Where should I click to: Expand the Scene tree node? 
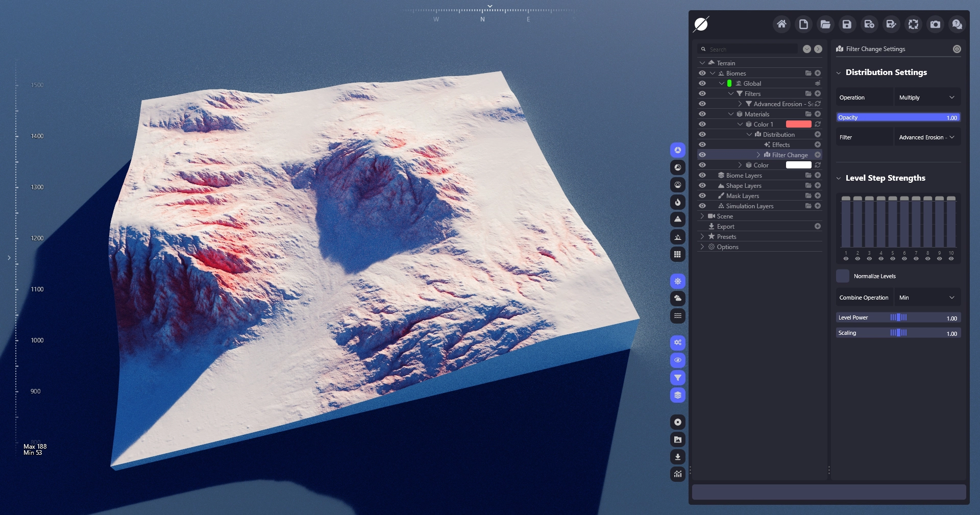point(702,216)
